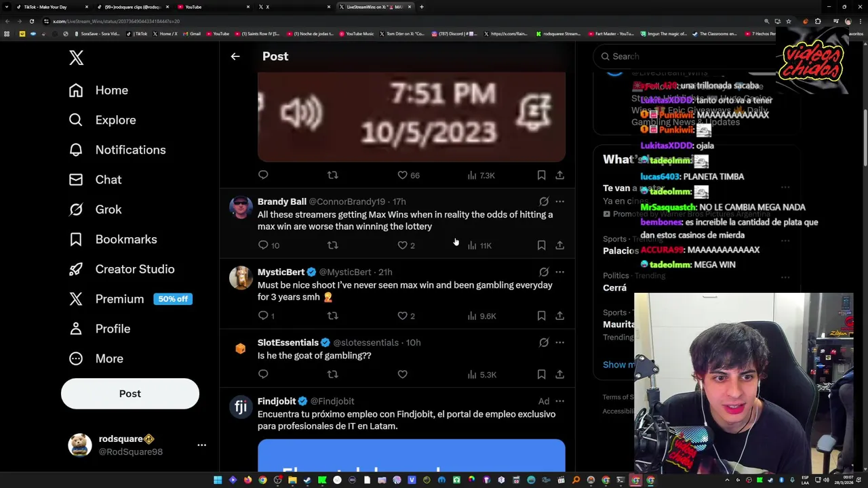868x488 pixels.
Task: Bookmark SlotEssentials reply
Action: tap(541, 374)
